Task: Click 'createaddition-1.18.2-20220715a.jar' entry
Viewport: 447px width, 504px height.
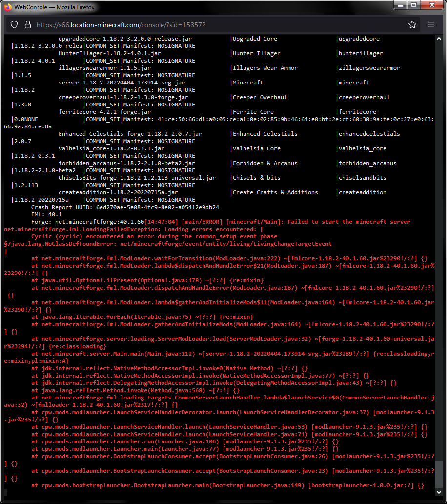Action: click(x=118, y=192)
